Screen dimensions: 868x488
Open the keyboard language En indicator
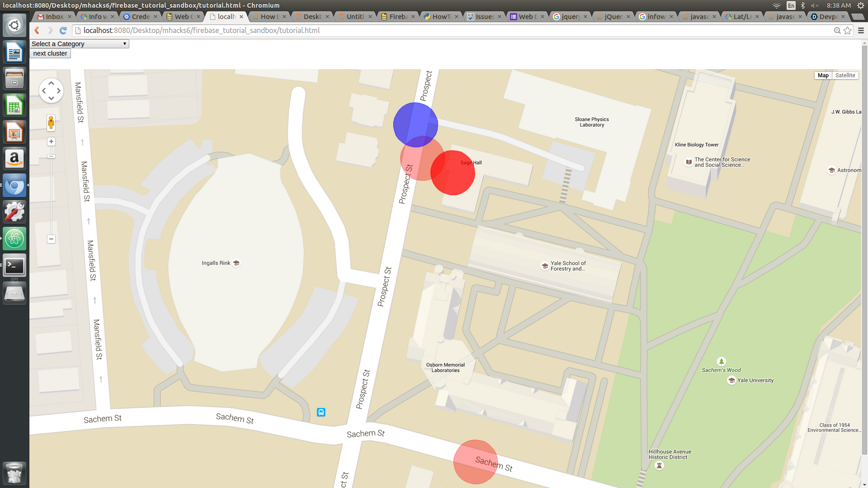[x=791, y=5]
